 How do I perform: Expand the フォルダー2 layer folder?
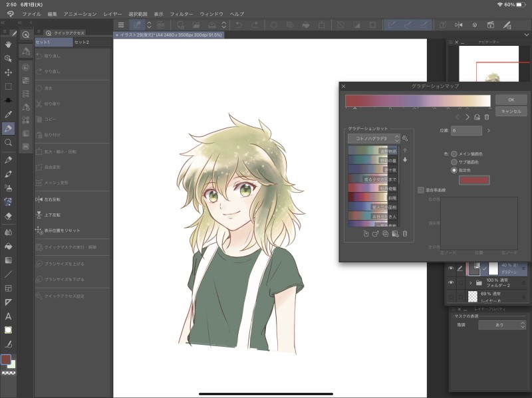pyautogui.click(x=471, y=282)
